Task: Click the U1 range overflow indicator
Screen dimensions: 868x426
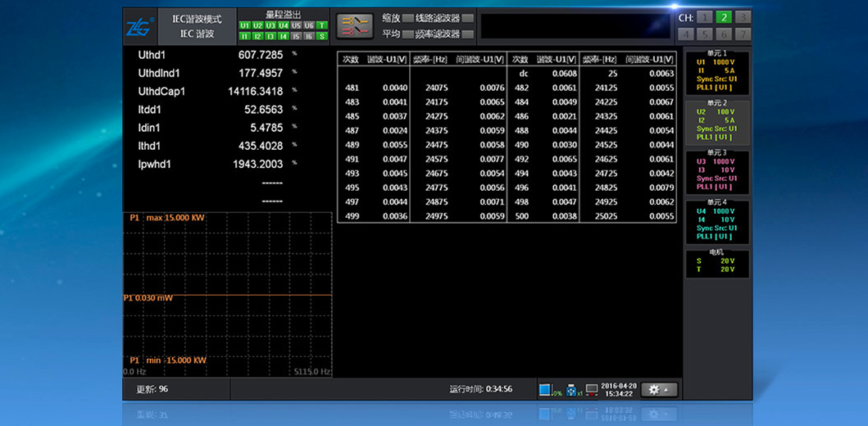Action: point(244,25)
